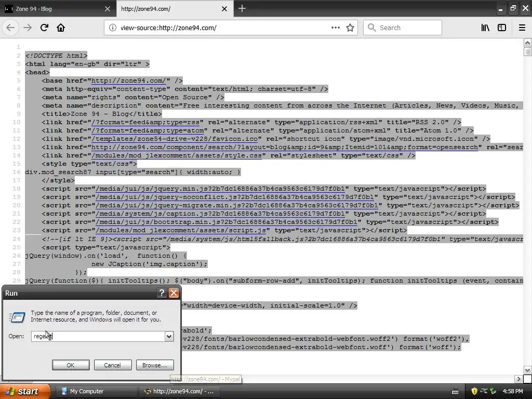The image size is (532, 399).
Task: Bookmark this page with the star icon
Action: coord(350,28)
